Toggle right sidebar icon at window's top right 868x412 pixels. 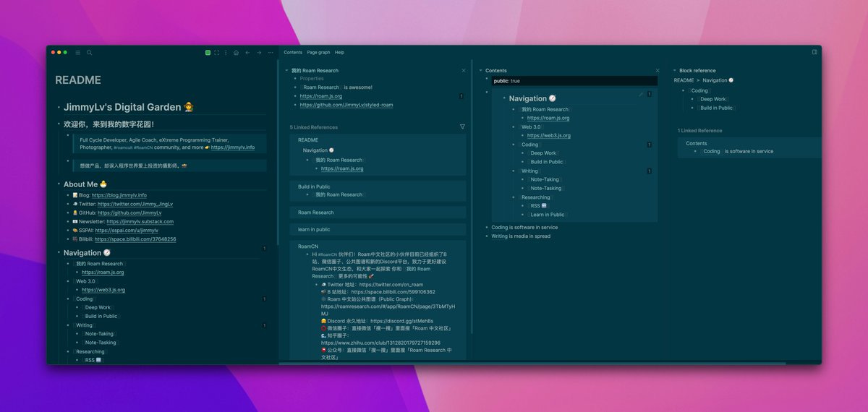tap(814, 52)
